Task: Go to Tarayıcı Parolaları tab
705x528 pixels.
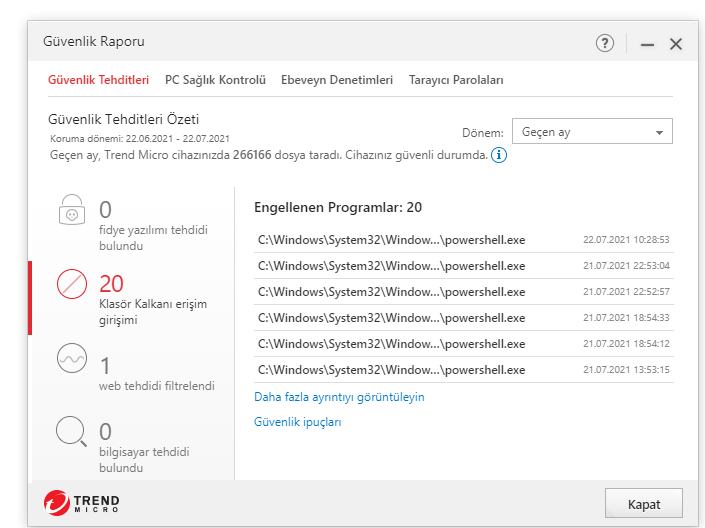Action: pyautogui.click(x=456, y=80)
